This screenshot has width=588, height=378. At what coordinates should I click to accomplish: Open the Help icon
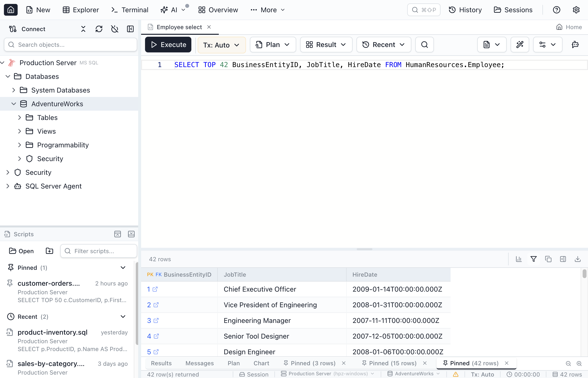click(x=556, y=10)
